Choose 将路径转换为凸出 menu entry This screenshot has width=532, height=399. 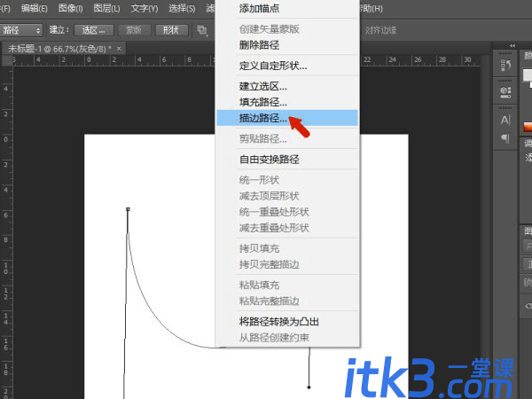coord(287,321)
